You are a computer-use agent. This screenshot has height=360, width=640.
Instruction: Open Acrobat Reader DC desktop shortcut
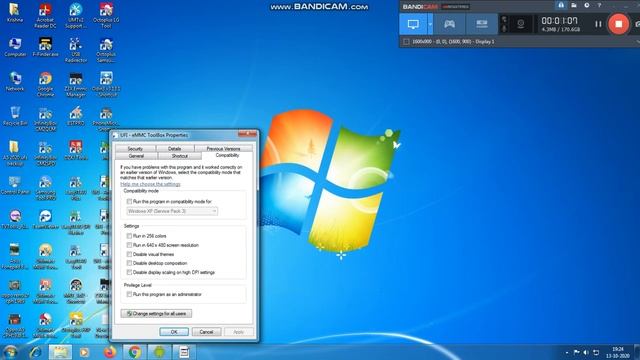[45, 15]
